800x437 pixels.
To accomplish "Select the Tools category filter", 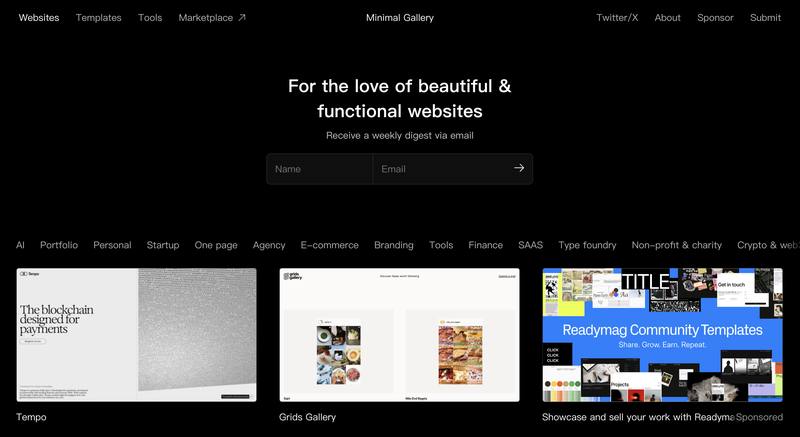I will pyautogui.click(x=441, y=245).
